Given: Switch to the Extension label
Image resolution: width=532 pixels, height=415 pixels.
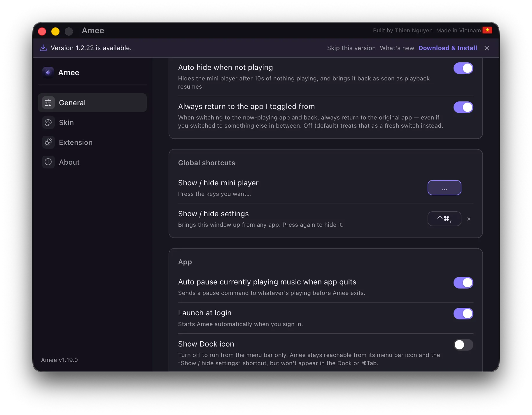Looking at the screenshot, I should click(76, 142).
